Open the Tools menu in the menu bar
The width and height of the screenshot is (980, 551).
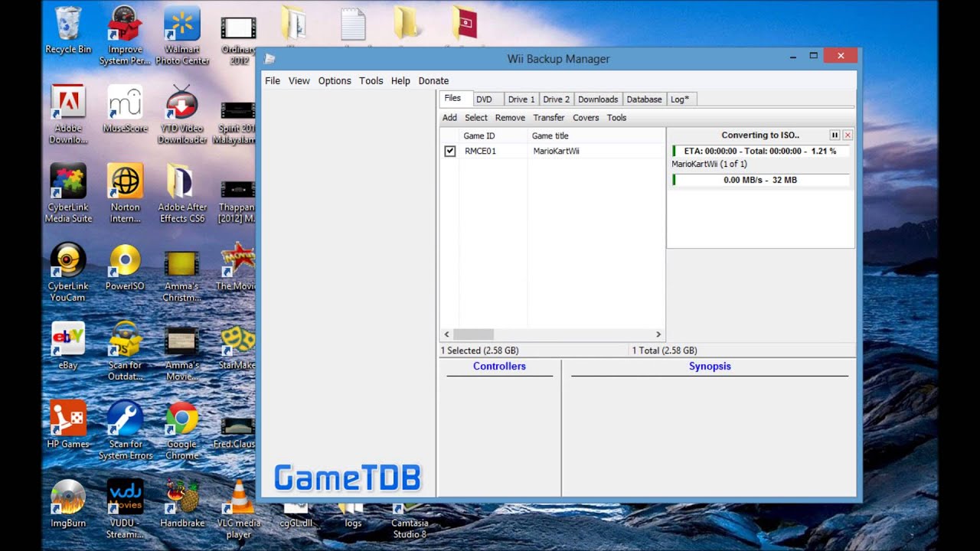[371, 81]
